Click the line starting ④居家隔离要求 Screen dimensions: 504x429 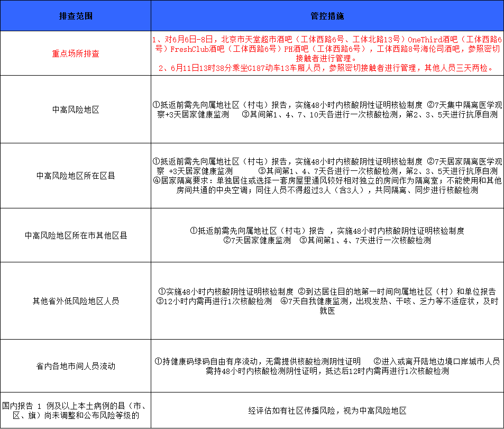[x=327, y=180]
